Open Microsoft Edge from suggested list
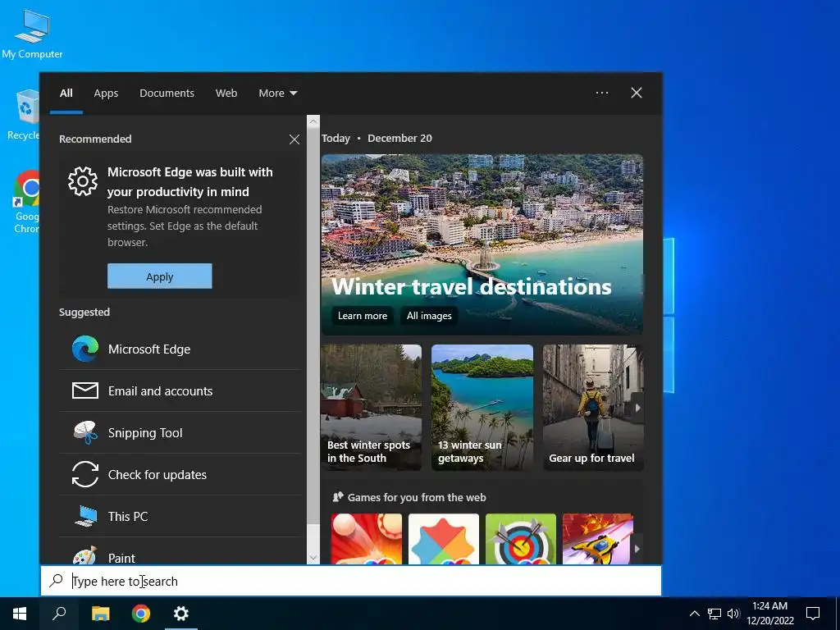 [x=180, y=349]
